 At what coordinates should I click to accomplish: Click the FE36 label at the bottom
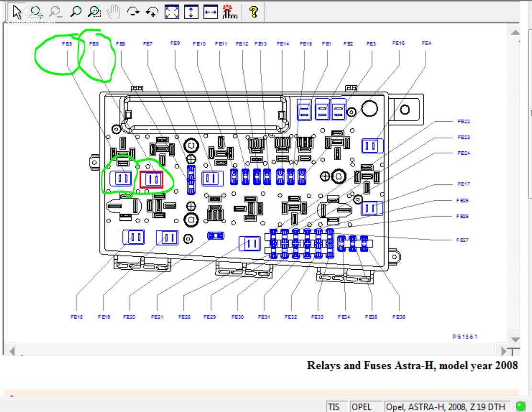(x=399, y=317)
